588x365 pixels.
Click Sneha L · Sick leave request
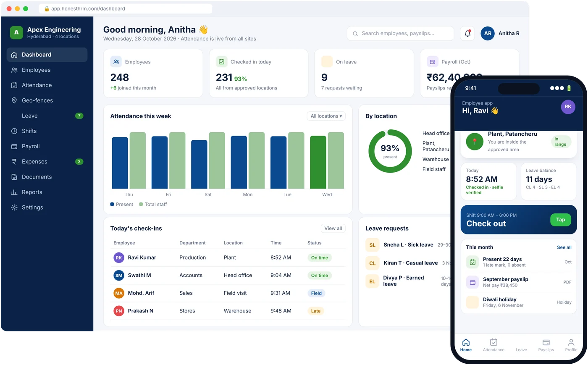point(408,245)
